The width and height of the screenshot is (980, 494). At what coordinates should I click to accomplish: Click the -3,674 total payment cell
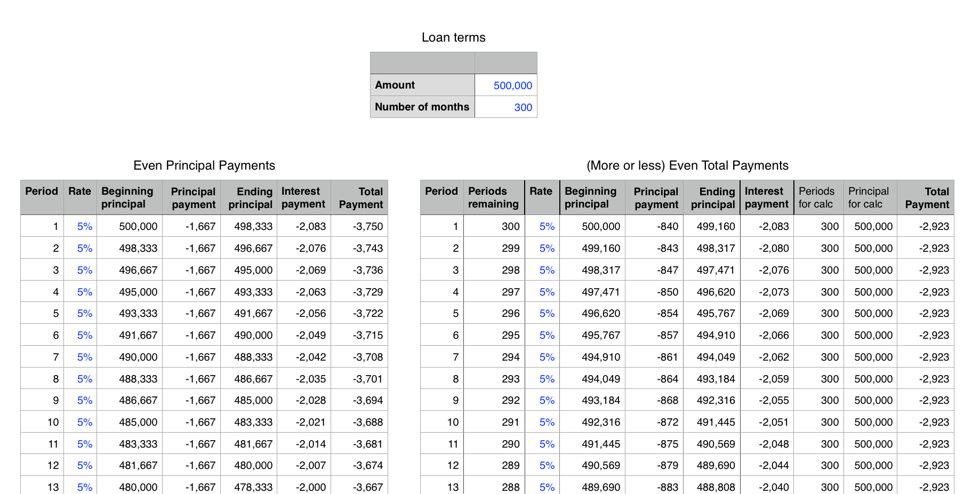pyautogui.click(x=359, y=465)
